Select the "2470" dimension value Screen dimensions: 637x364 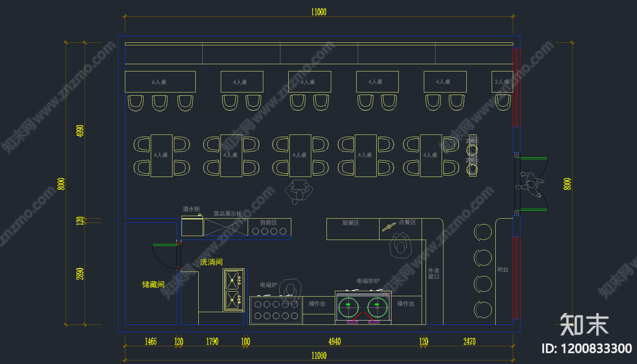(469, 341)
